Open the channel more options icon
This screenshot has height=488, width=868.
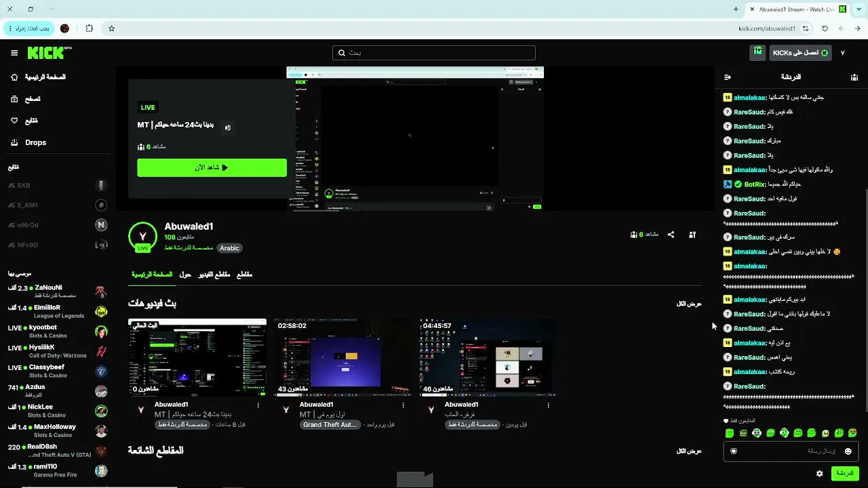pyautogui.click(x=692, y=235)
